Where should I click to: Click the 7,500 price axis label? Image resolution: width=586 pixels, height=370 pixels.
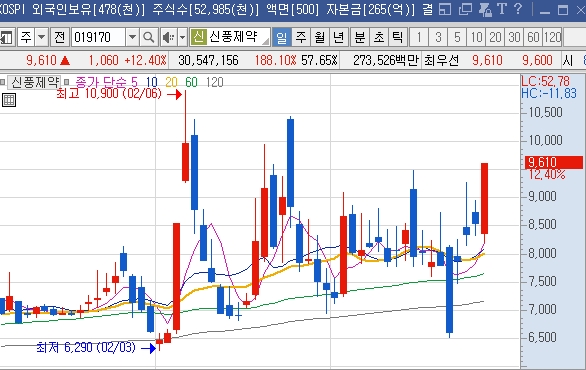tap(542, 281)
